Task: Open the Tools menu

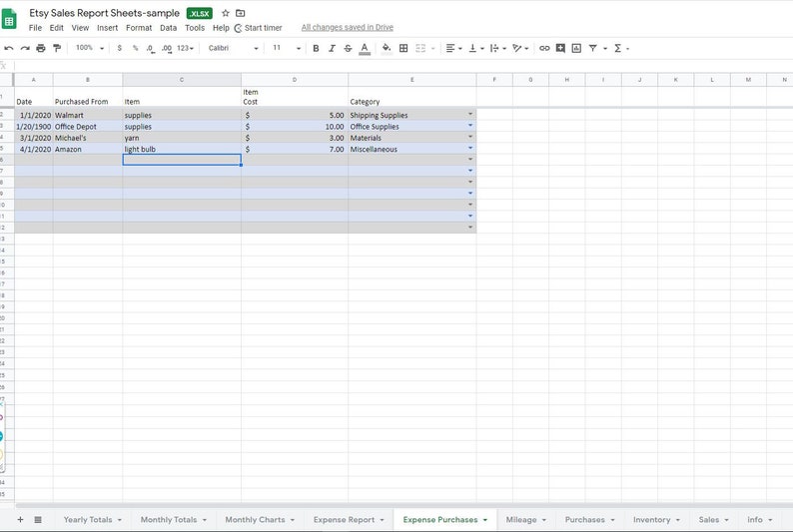Action: [195, 28]
